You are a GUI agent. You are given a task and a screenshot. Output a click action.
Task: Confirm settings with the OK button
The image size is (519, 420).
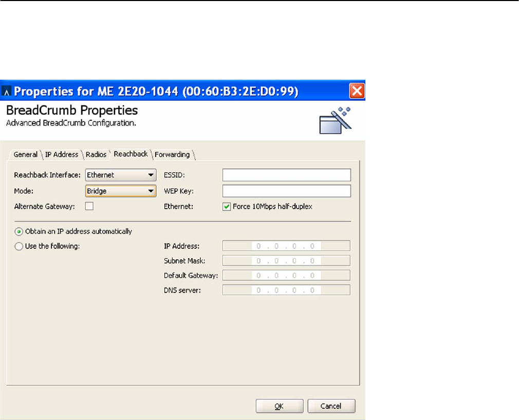click(x=280, y=406)
